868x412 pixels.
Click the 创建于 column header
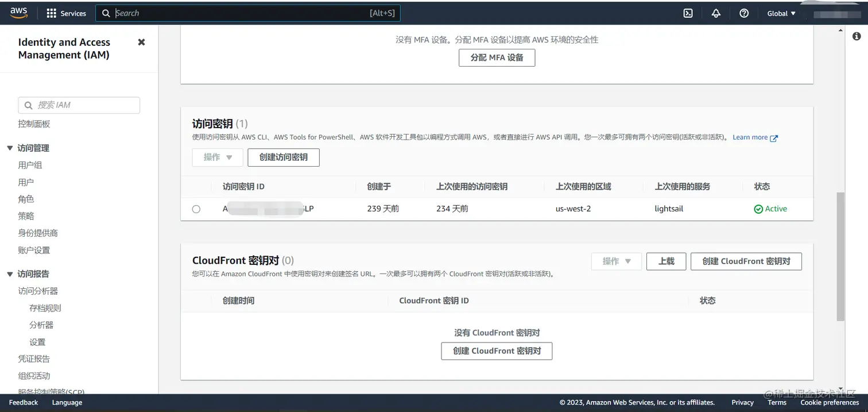coord(379,187)
